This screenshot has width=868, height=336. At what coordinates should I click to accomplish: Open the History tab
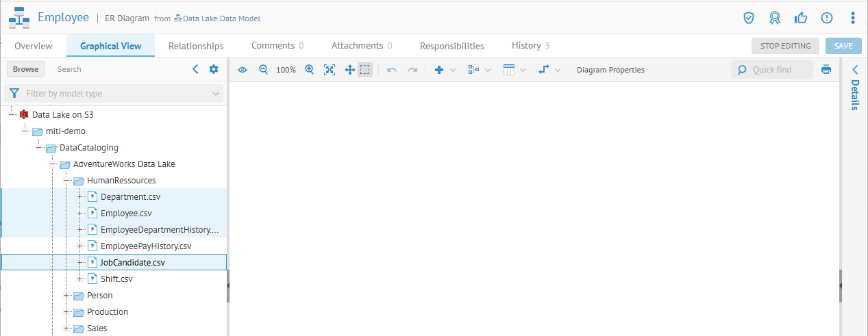530,46
